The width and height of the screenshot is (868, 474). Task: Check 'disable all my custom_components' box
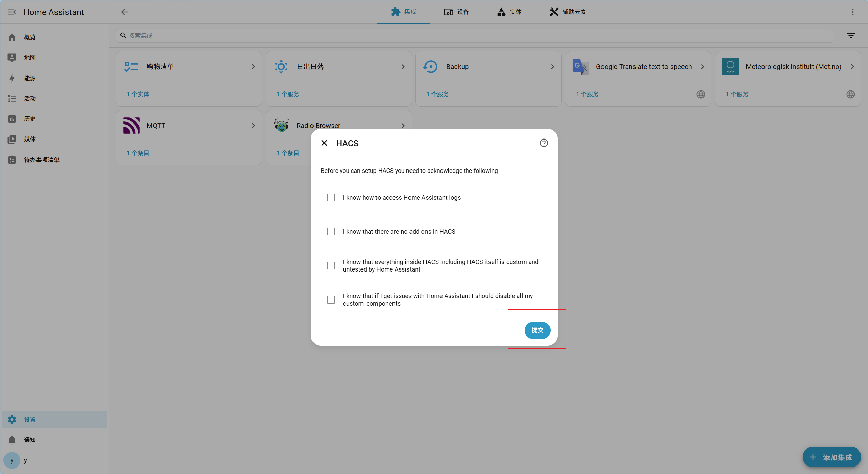331,300
